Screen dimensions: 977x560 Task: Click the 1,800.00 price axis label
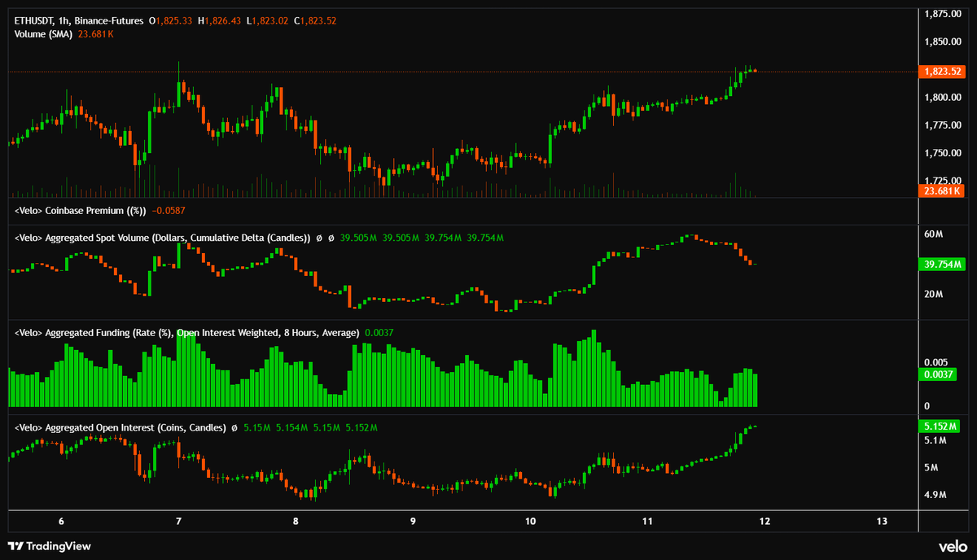(x=944, y=98)
